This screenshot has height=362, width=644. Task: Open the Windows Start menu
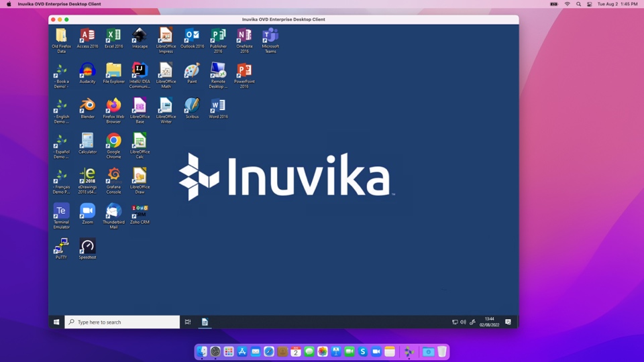click(56, 322)
